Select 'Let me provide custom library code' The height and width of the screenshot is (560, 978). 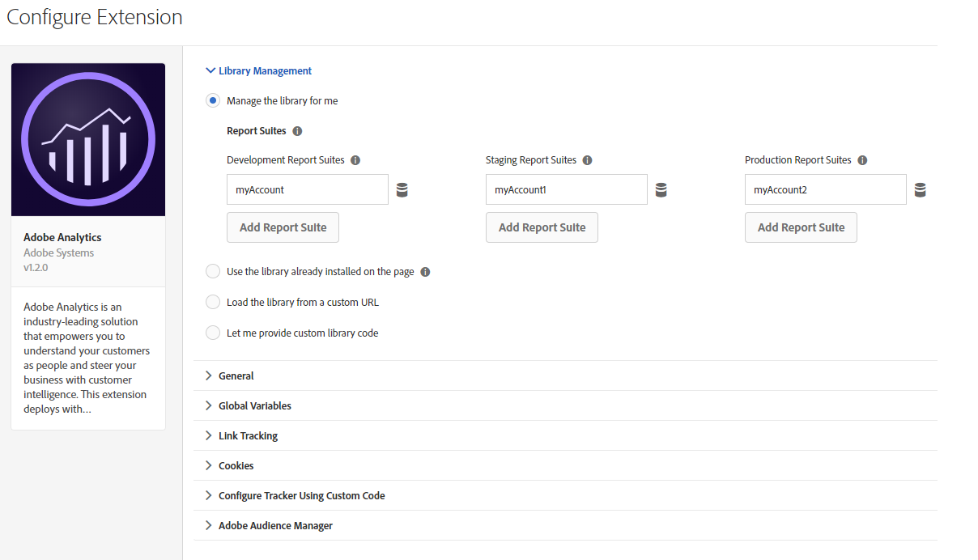[x=212, y=333]
